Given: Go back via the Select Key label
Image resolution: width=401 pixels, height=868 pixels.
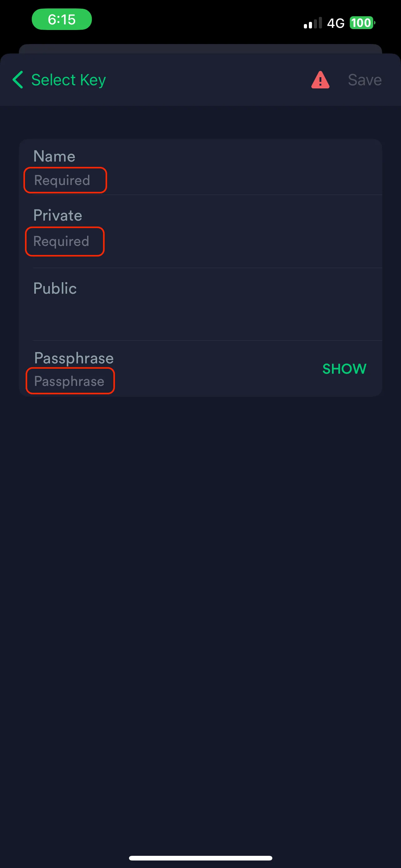Looking at the screenshot, I should pyautogui.click(x=68, y=80).
